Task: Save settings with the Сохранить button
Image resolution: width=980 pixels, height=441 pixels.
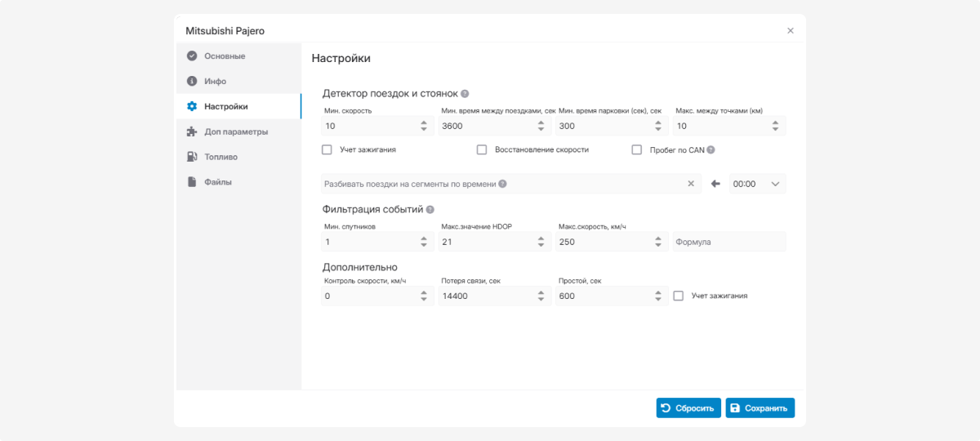Action: (x=759, y=408)
